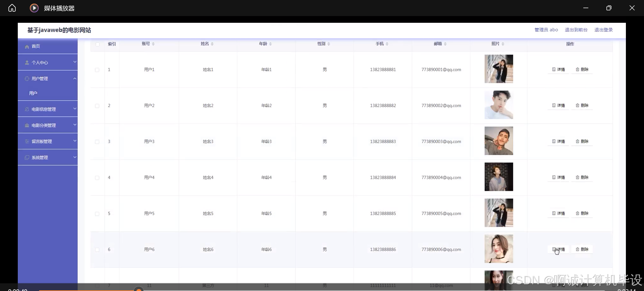644x291 pixels.
Task: Open details for 用户3
Action: coord(558,141)
